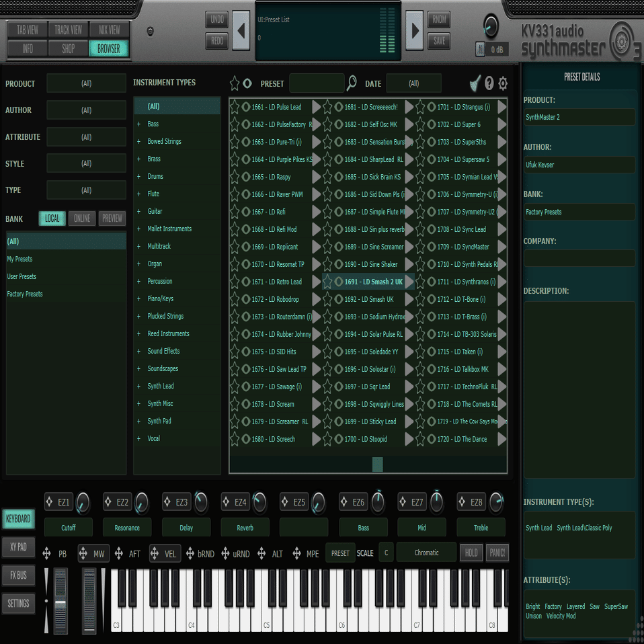Screen dimensions: 644x644
Task: Click the next preset arrow button
Action: point(415,30)
